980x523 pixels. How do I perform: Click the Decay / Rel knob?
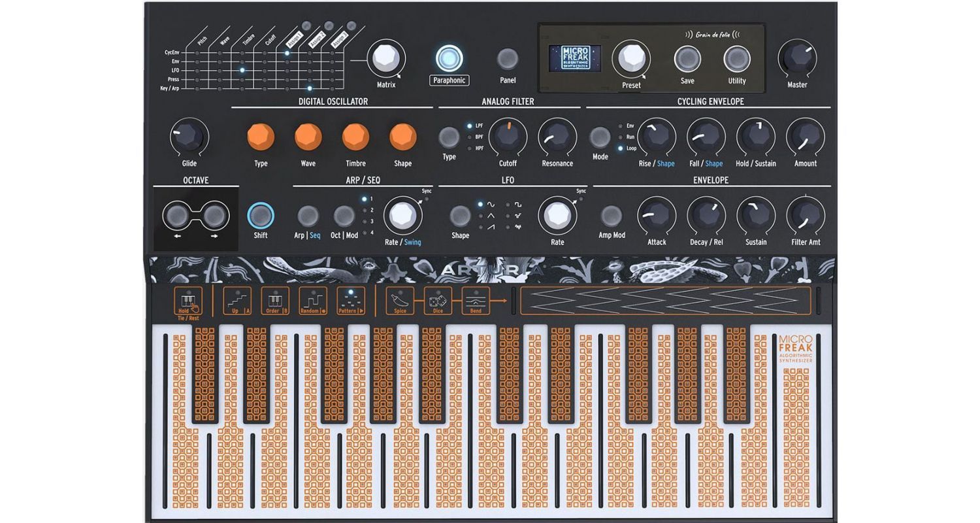[x=706, y=215]
